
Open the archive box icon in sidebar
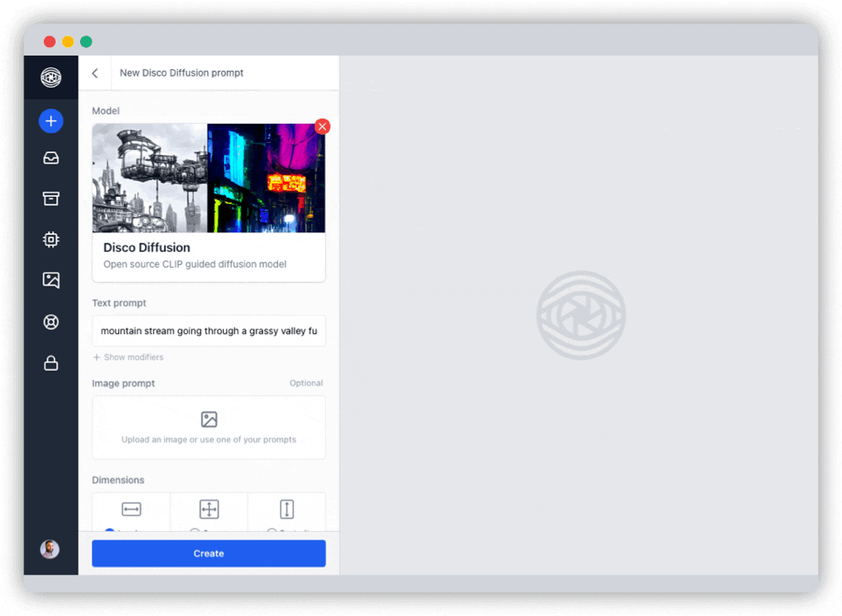pos(51,199)
